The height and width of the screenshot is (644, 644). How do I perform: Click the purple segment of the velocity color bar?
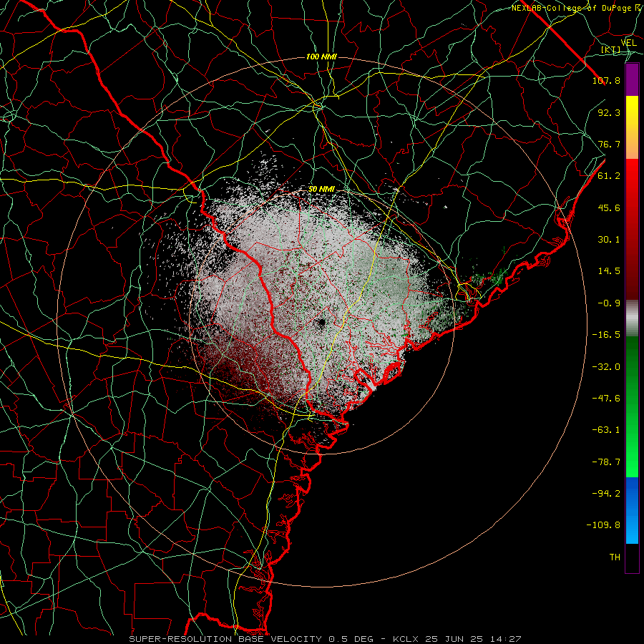(632, 80)
